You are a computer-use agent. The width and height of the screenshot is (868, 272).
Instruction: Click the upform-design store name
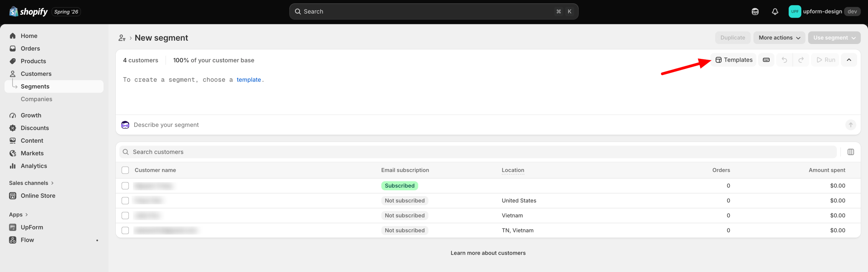(822, 12)
